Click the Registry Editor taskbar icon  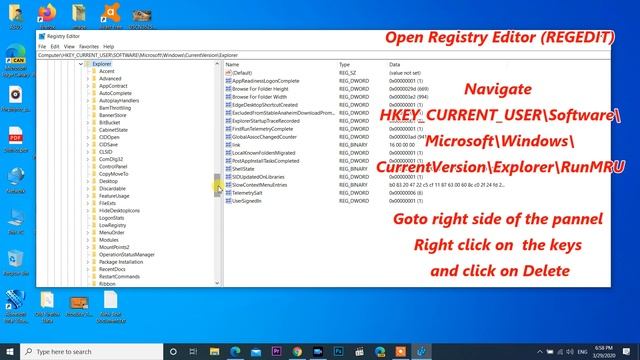[422, 351]
